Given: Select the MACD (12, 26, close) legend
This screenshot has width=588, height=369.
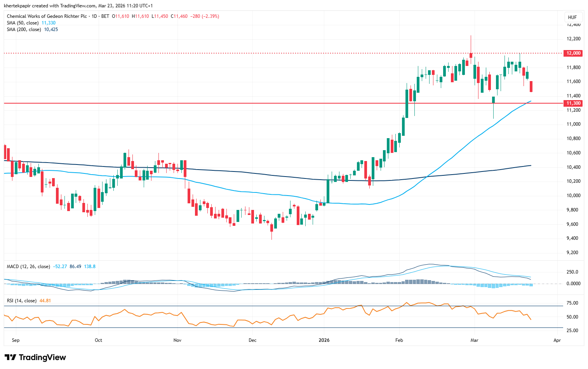Looking at the screenshot, I should [28, 267].
